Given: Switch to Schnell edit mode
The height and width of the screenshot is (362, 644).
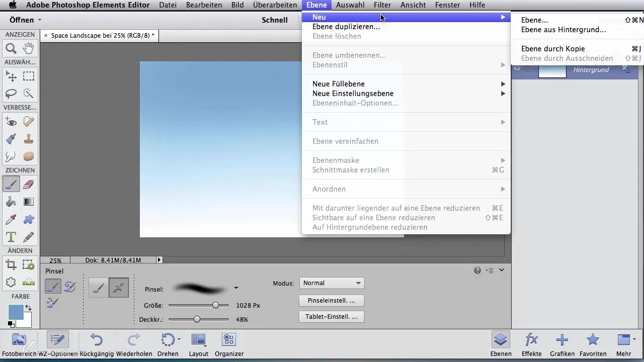Looking at the screenshot, I should point(275,20).
